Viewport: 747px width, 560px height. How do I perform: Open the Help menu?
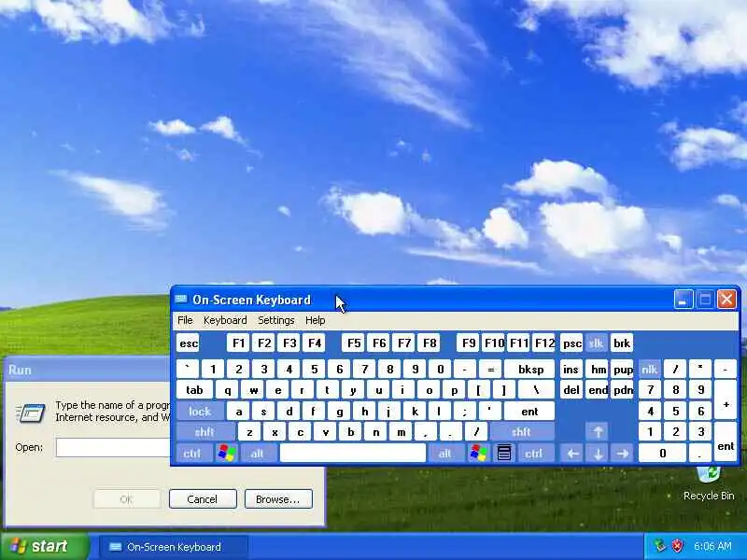pos(315,320)
